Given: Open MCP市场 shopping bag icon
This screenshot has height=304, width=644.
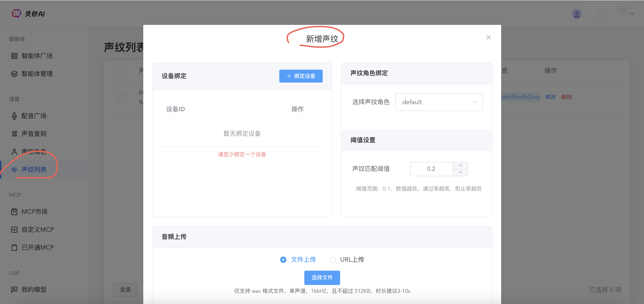Looking at the screenshot, I should [14, 212].
